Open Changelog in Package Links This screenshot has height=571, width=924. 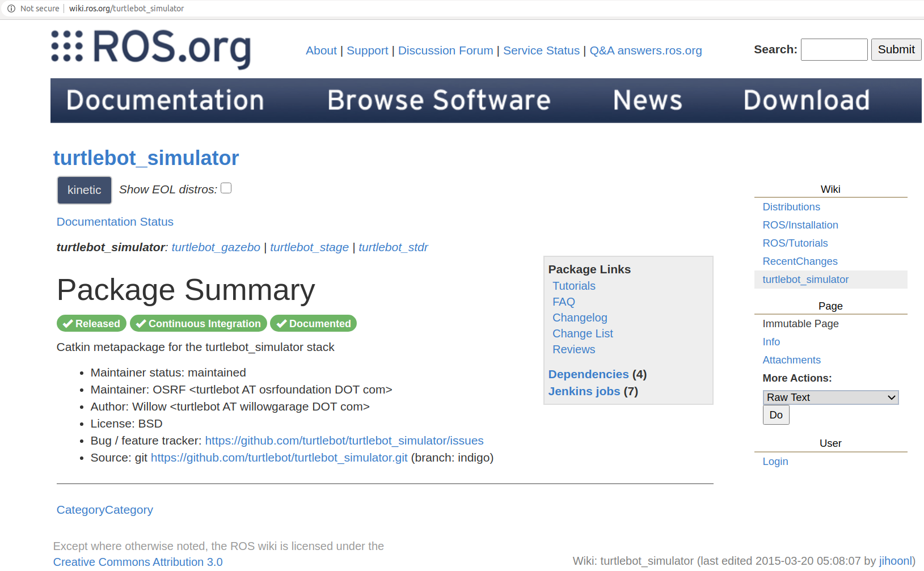click(580, 318)
